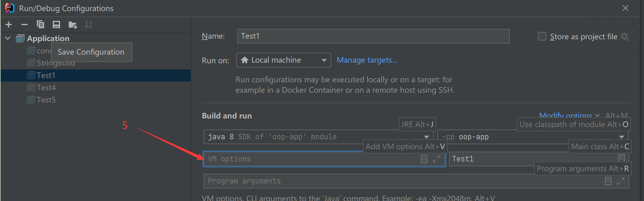The height and width of the screenshot is (201, 644).
Task: Expand the Program arguments field editor
Action: point(621,181)
